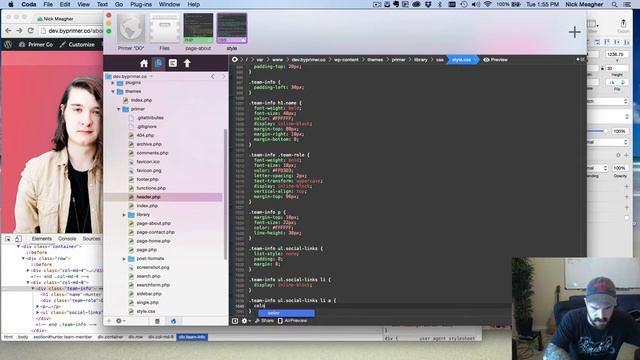Open page-contact.php in file list
Viewport: 640px width, 360px height.
click(156, 232)
